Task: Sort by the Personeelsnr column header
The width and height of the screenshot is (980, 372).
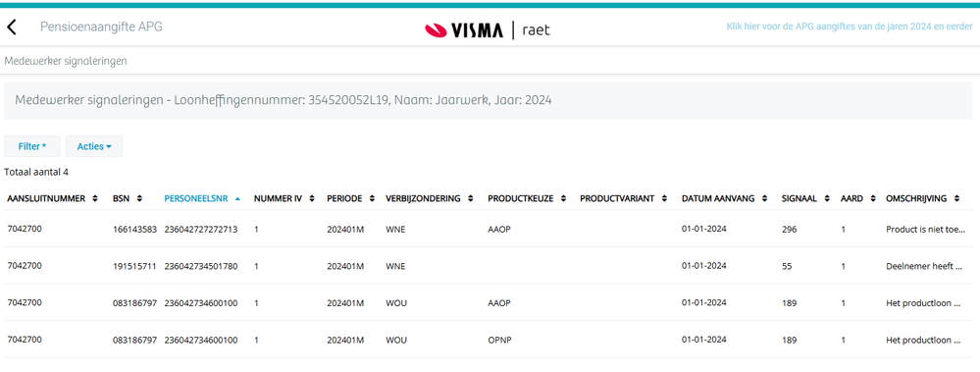Action: point(202,198)
